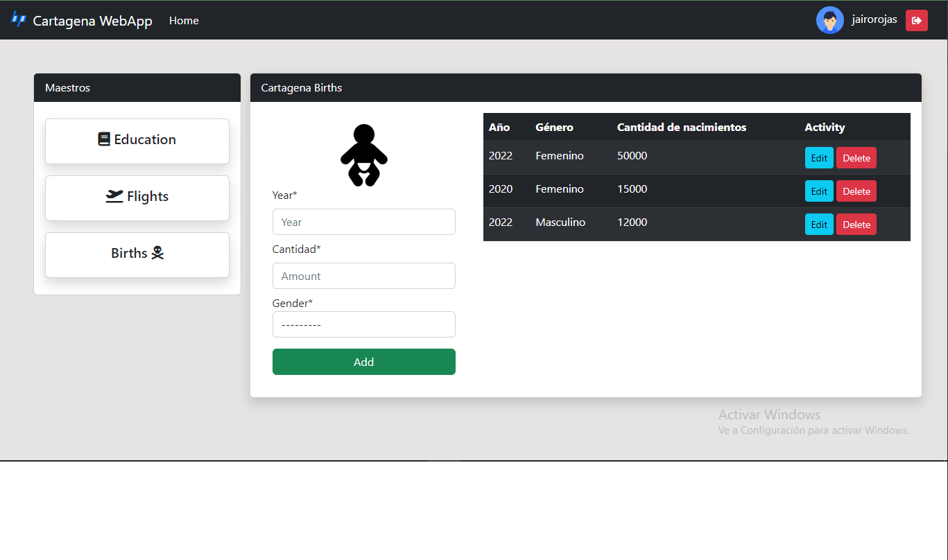Delete the 15000 births record
The image size is (948, 560).
[x=856, y=191]
